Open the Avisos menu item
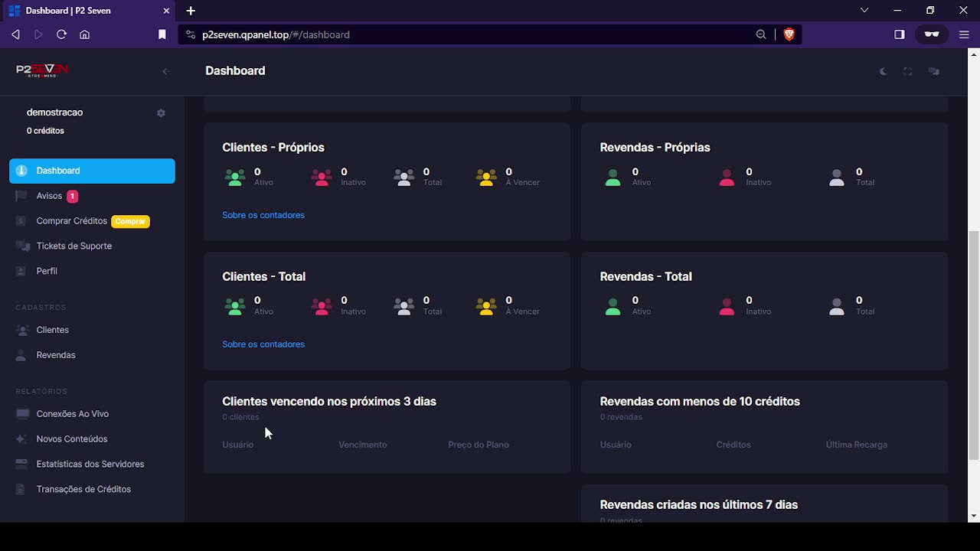The height and width of the screenshot is (551, 980). point(49,196)
